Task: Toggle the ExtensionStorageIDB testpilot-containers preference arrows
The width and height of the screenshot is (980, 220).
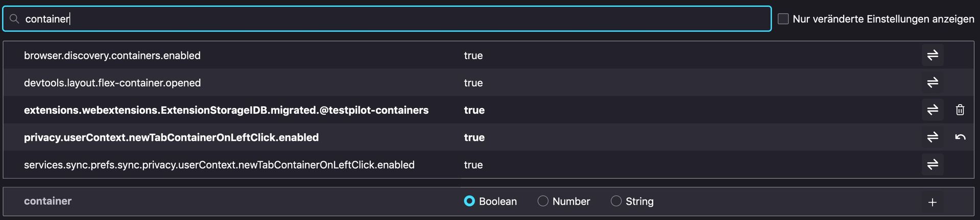Action: coord(932,110)
